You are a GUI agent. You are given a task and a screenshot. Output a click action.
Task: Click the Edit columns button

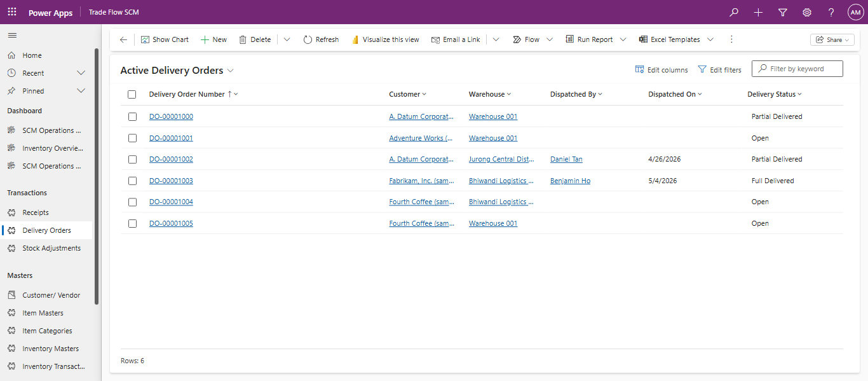[661, 69]
